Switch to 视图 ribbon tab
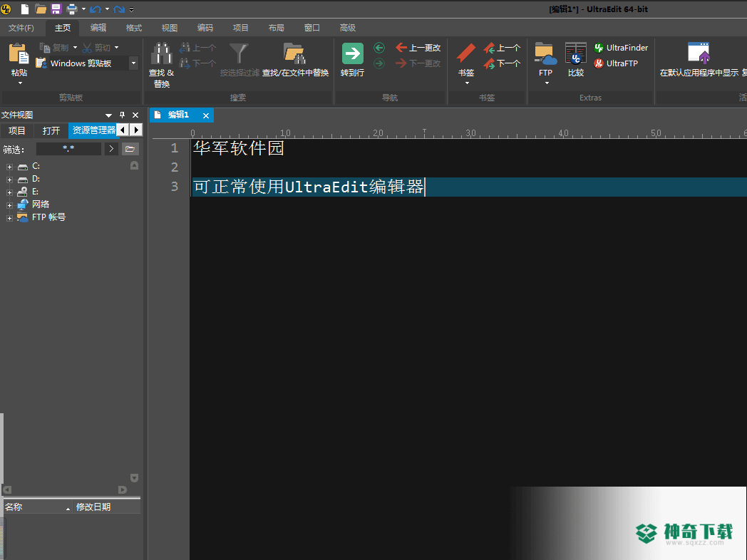The image size is (747, 560). [169, 28]
